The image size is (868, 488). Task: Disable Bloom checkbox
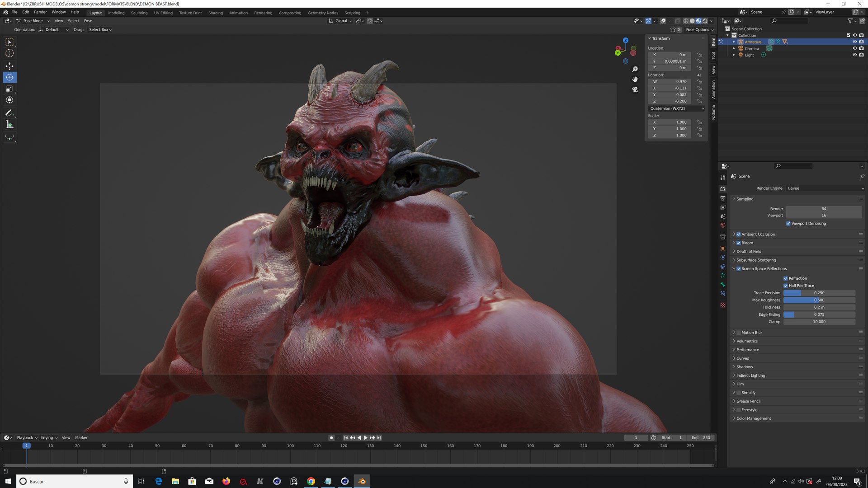point(739,243)
